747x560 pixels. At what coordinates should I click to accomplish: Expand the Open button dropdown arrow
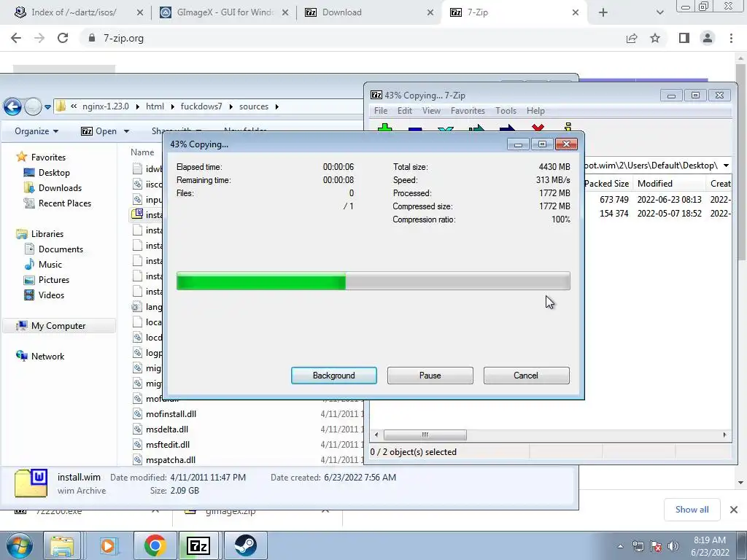(x=126, y=131)
